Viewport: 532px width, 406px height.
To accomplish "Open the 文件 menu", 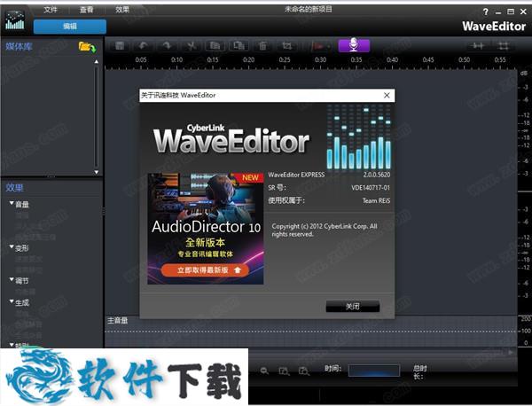I will click(x=51, y=10).
